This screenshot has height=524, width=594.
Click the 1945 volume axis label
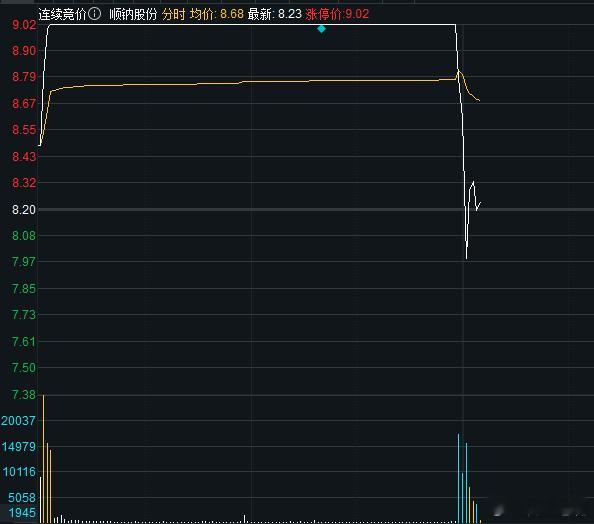click(x=22, y=513)
